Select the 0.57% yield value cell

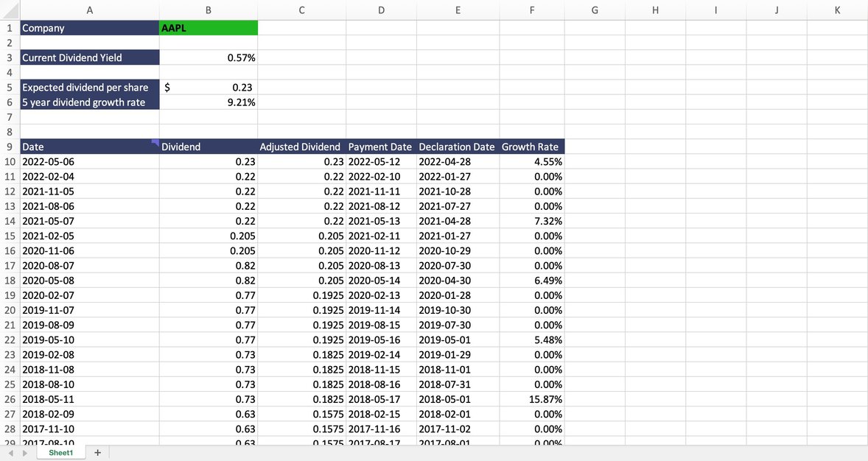pos(209,57)
